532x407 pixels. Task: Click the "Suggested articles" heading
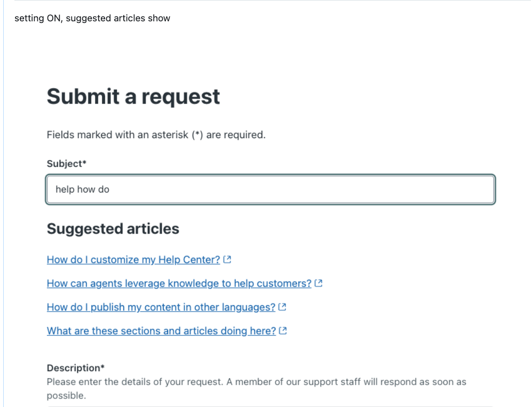[x=113, y=229]
